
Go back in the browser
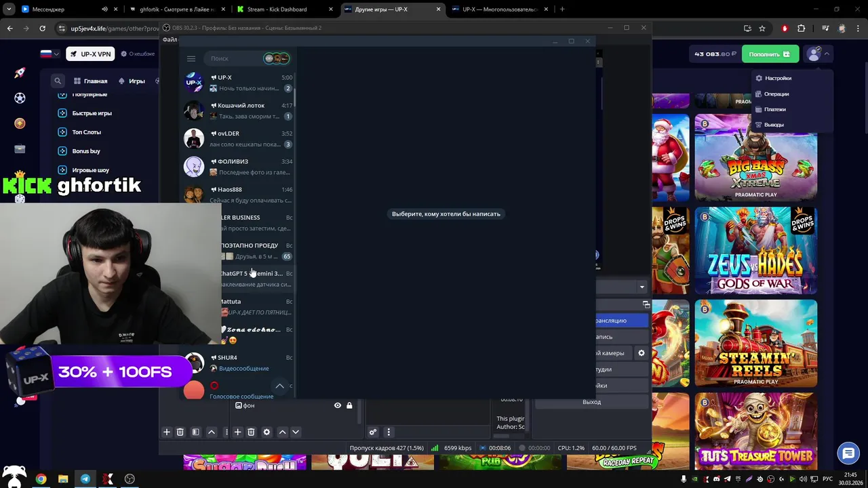(9, 28)
